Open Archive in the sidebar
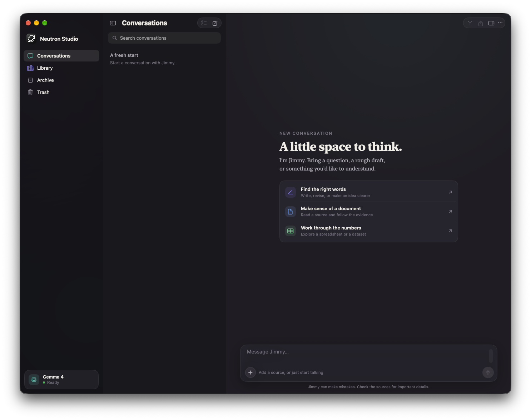 [61, 80]
